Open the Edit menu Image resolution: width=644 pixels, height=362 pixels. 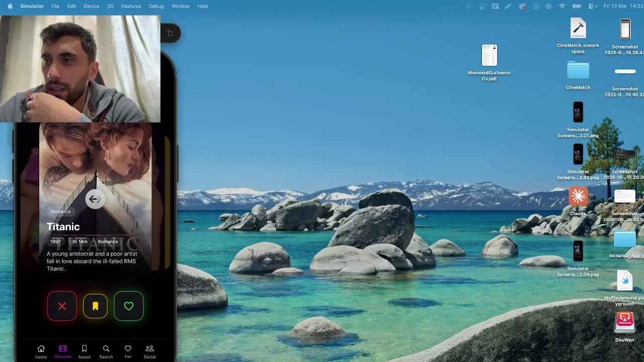point(71,6)
